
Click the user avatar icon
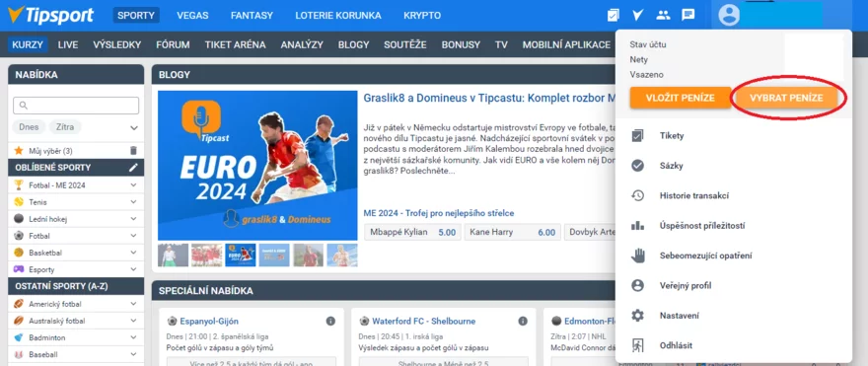click(729, 15)
